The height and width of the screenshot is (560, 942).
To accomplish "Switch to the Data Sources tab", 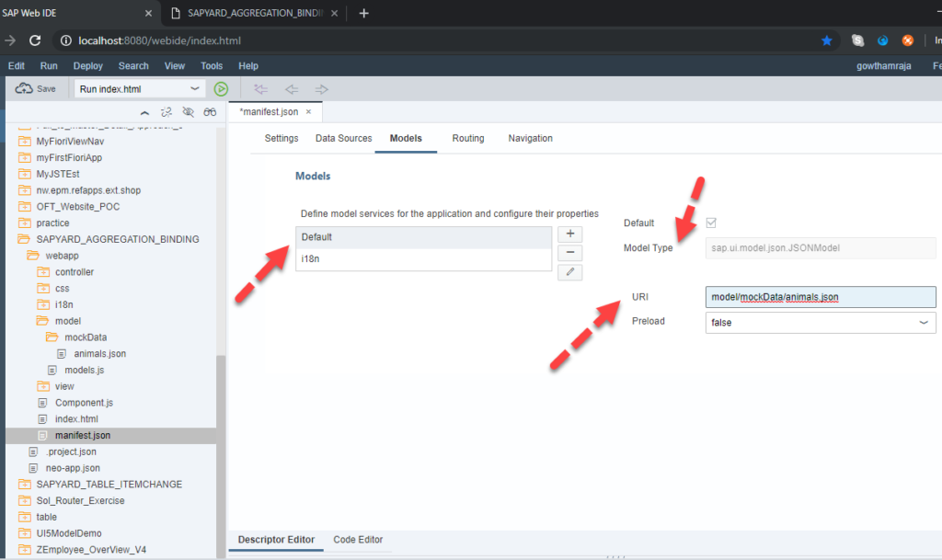I will click(344, 138).
